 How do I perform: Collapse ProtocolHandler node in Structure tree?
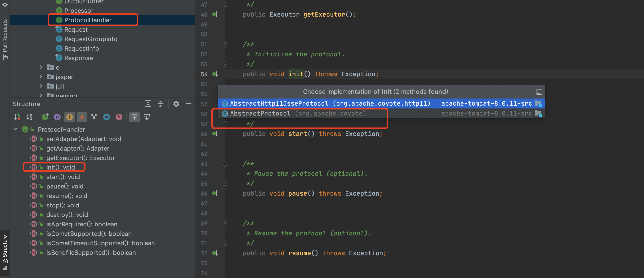click(15, 129)
